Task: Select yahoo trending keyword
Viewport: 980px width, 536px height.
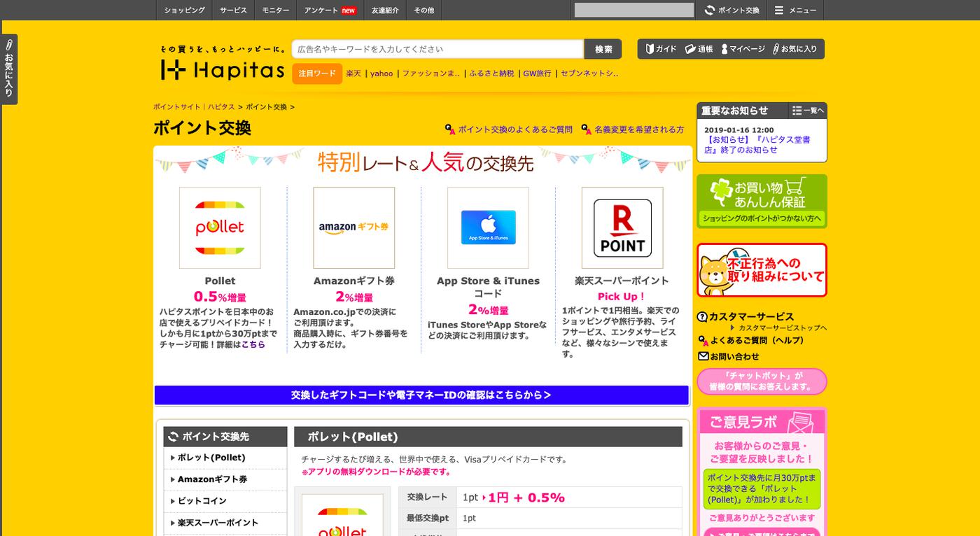Action: 381,73
